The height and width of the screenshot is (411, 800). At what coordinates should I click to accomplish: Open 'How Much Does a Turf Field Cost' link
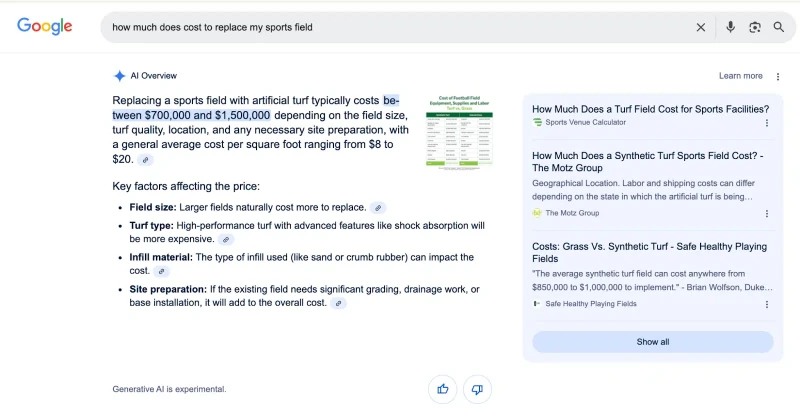tap(650, 109)
